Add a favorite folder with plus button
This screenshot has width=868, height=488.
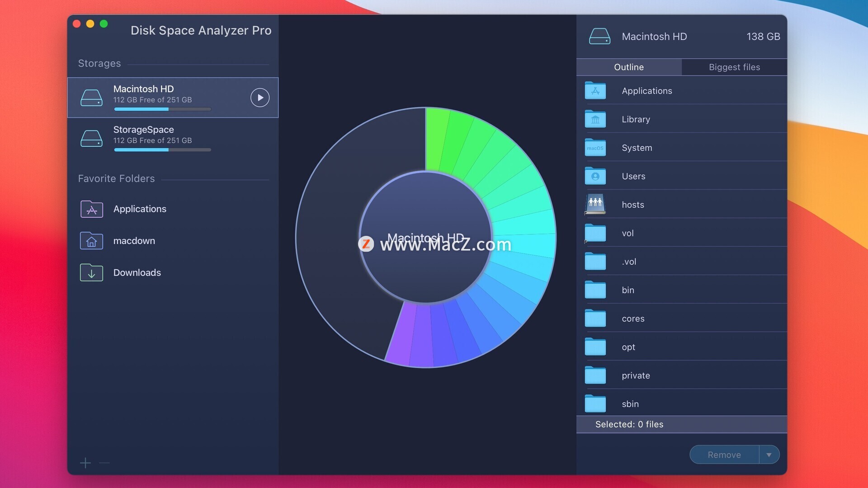[x=85, y=463]
